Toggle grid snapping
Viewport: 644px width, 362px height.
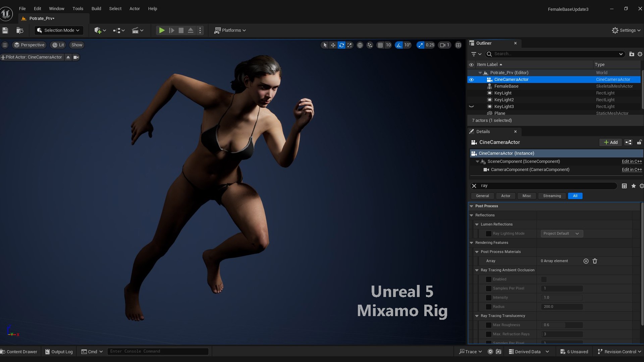[x=380, y=45]
